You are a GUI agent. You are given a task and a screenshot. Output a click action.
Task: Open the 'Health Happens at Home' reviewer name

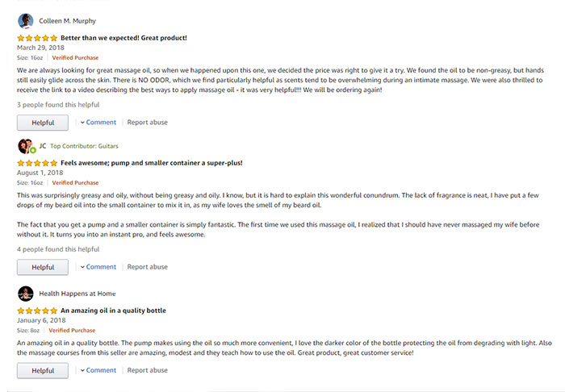point(77,294)
